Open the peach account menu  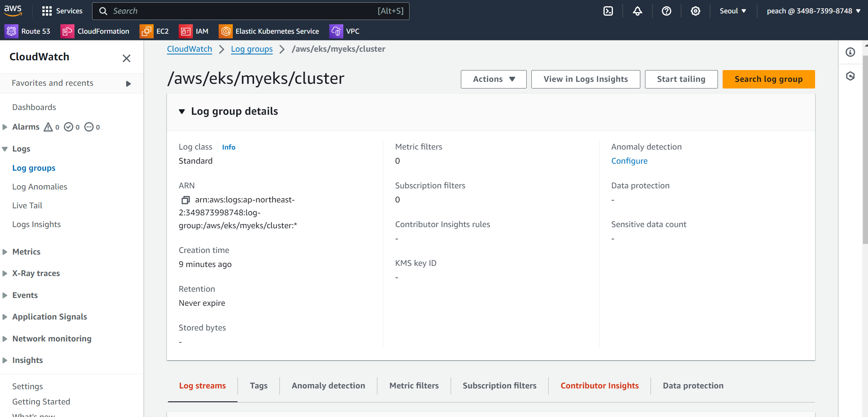pyautogui.click(x=814, y=11)
